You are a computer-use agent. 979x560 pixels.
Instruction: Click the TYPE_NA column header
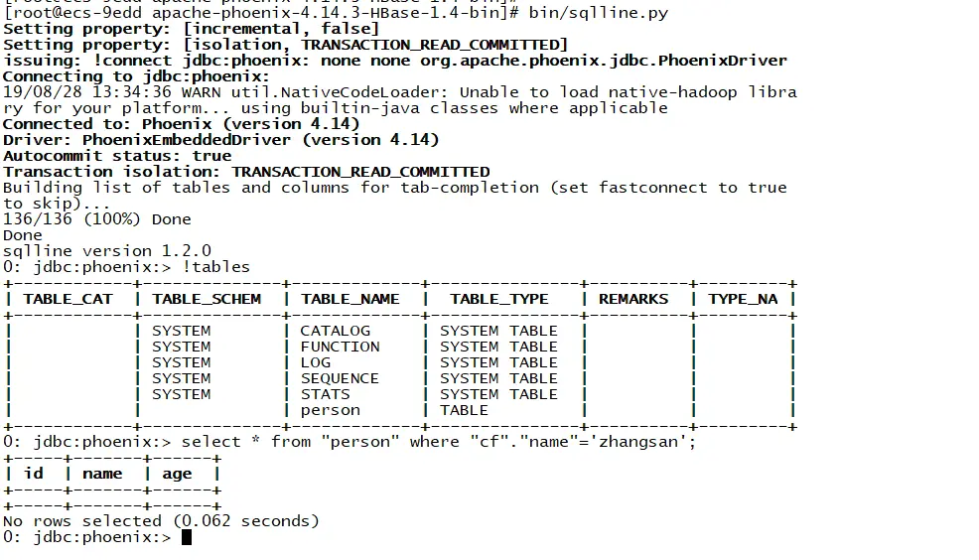click(743, 299)
